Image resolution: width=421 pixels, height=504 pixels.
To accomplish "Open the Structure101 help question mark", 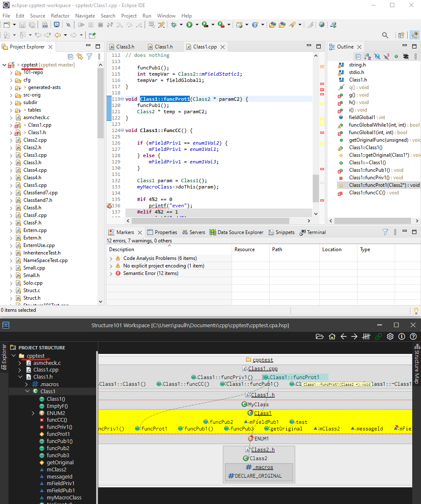I will [413, 336].
